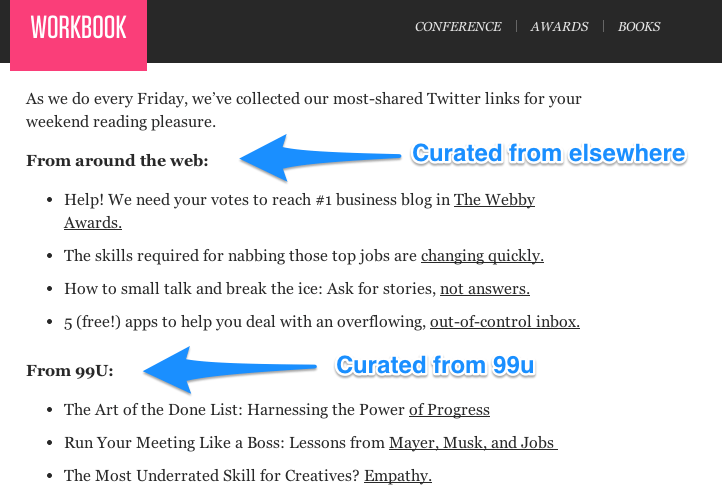Visit the 'out-of-control inbox.' link

[505, 322]
